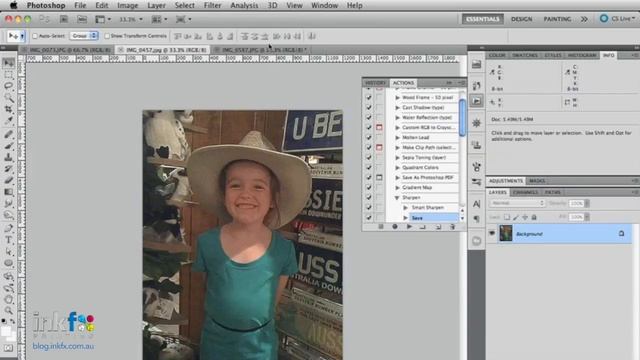Switch to the Design workspace
This screenshot has height=360, width=640.
[522, 19]
